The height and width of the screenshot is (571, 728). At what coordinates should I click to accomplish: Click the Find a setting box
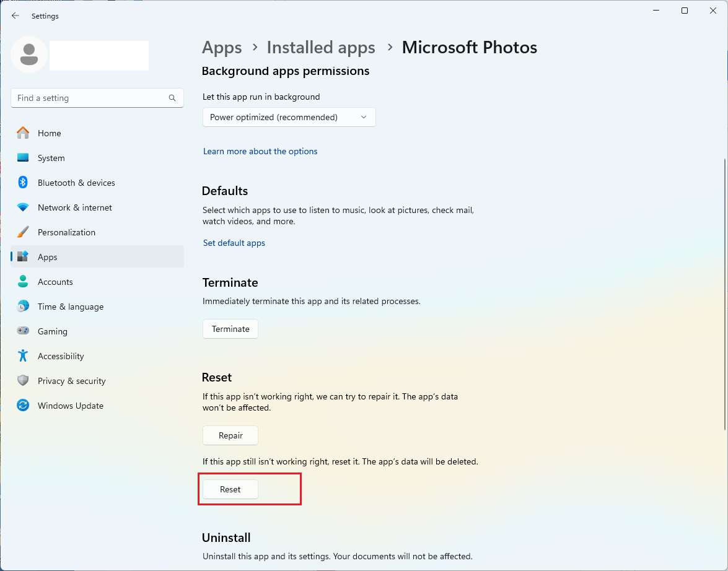pos(97,98)
